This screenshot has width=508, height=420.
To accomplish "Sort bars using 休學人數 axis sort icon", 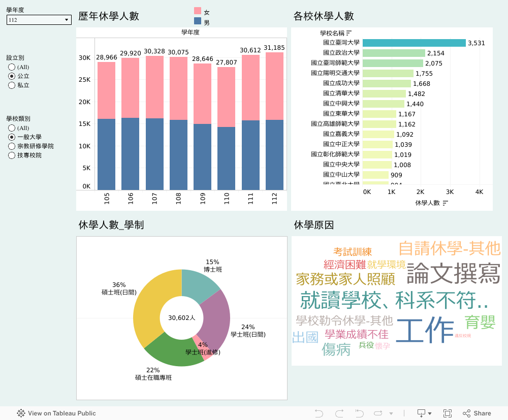I will click(x=446, y=203).
